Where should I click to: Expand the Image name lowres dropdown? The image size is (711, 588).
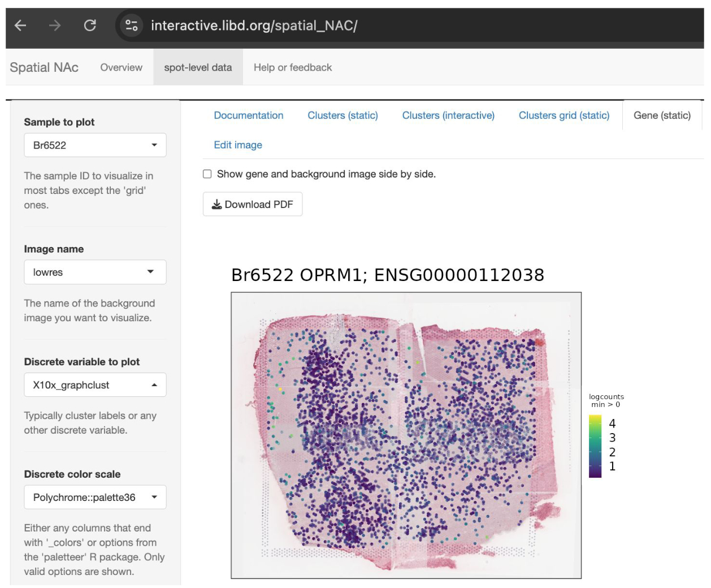tap(95, 272)
